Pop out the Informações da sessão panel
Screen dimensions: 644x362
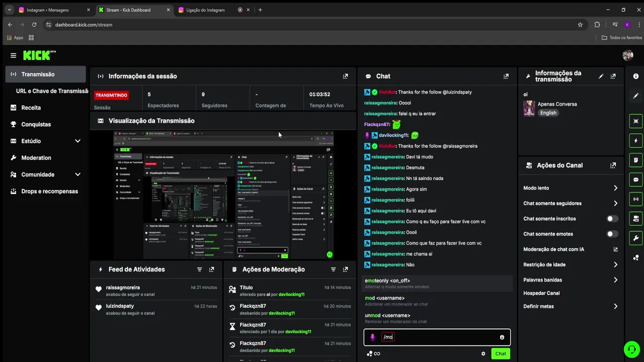[x=345, y=76]
